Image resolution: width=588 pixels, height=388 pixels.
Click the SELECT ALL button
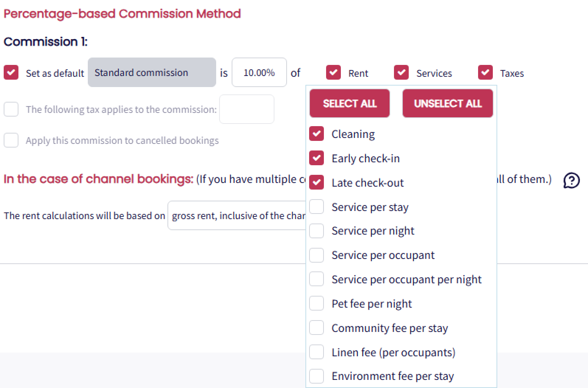[x=349, y=103]
